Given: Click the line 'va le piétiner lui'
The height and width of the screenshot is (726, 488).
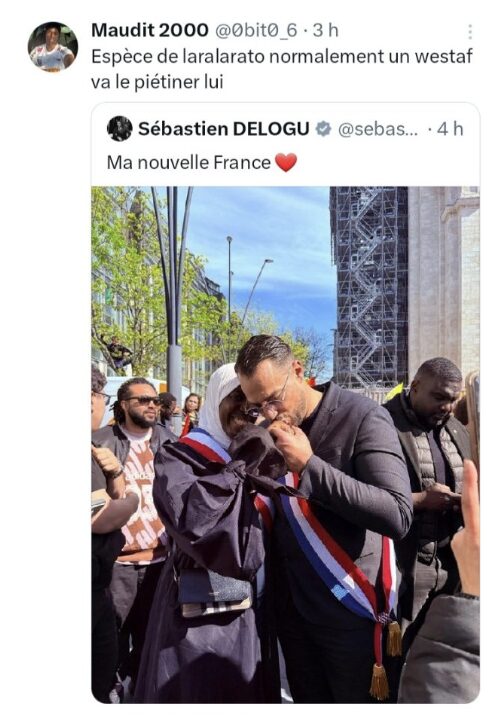Looking at the screenshot, I should 157,82.
